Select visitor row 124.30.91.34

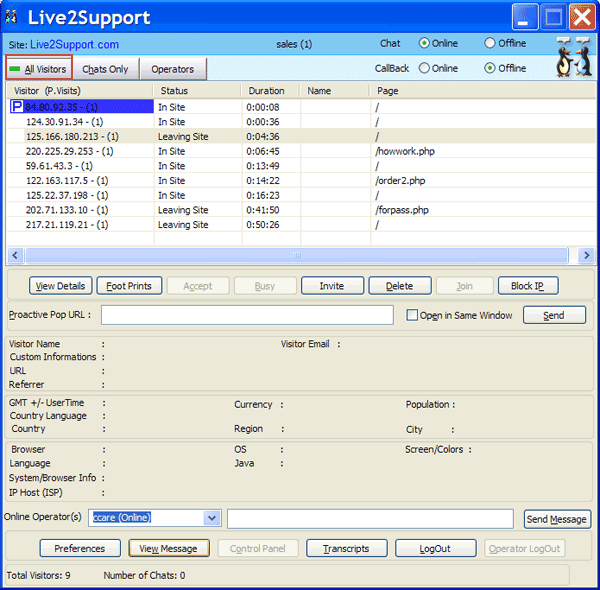pyautogui.click(x=302, y=122)
